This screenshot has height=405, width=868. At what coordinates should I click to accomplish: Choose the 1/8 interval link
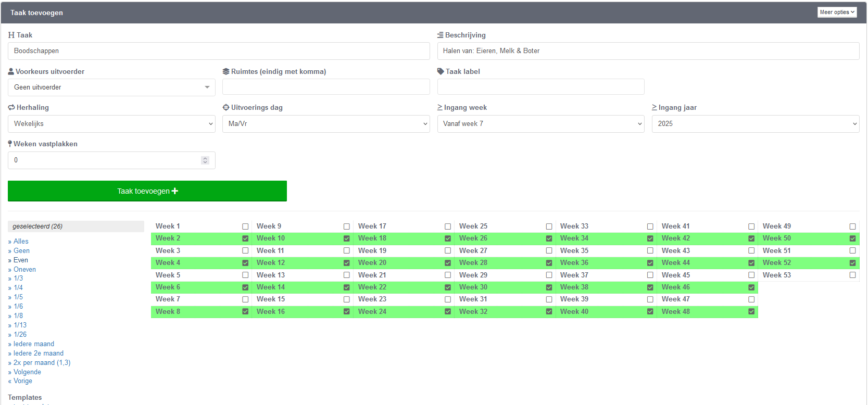click(18, 315)
